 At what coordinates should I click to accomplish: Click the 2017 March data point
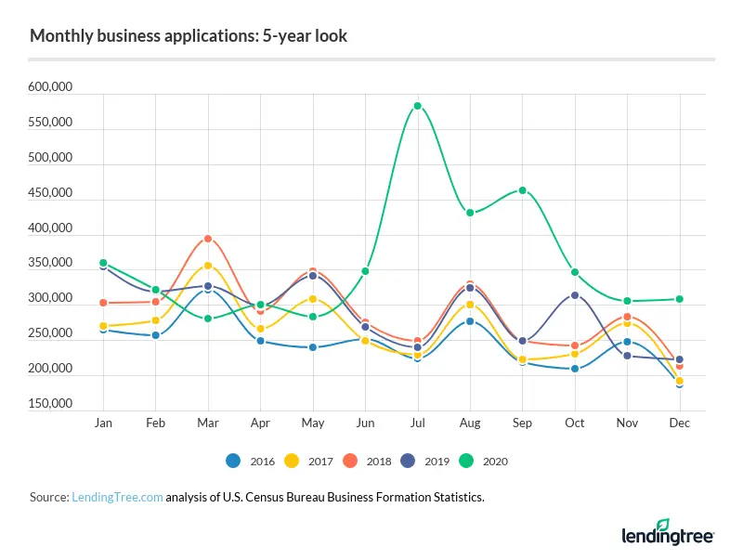208,266
